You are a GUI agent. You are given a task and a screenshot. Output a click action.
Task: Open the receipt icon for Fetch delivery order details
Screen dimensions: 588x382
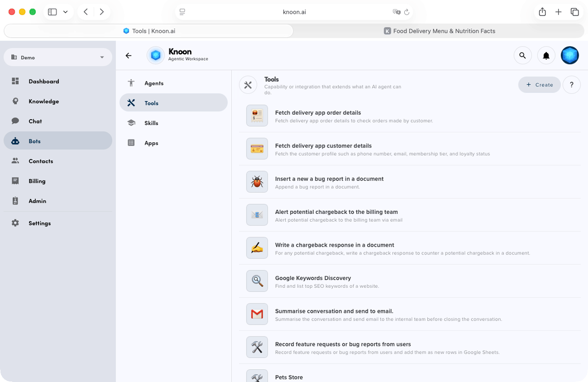257,116
